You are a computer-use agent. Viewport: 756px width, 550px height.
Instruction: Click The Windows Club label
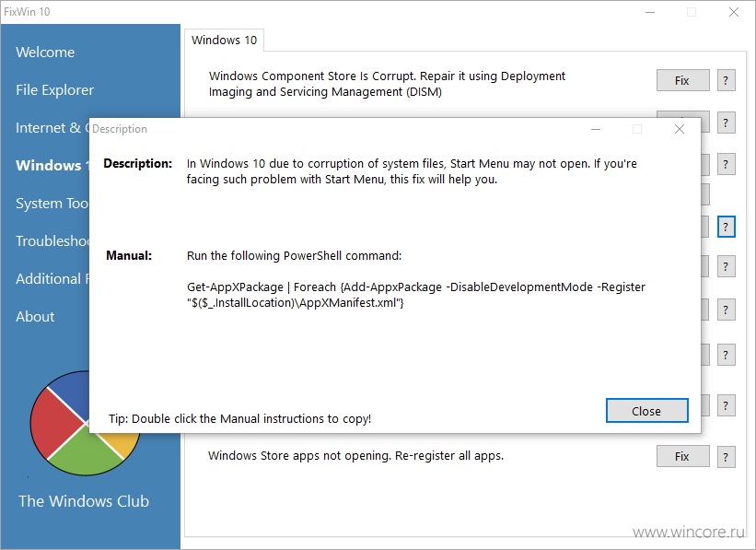84,501
